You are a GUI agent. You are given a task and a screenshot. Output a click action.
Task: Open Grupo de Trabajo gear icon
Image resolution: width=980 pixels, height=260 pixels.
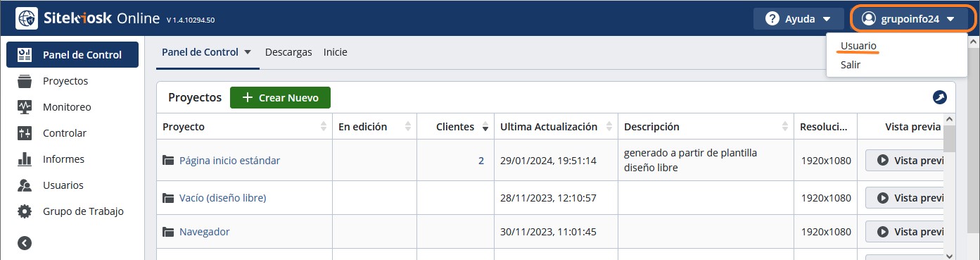(x=25, y=211)
